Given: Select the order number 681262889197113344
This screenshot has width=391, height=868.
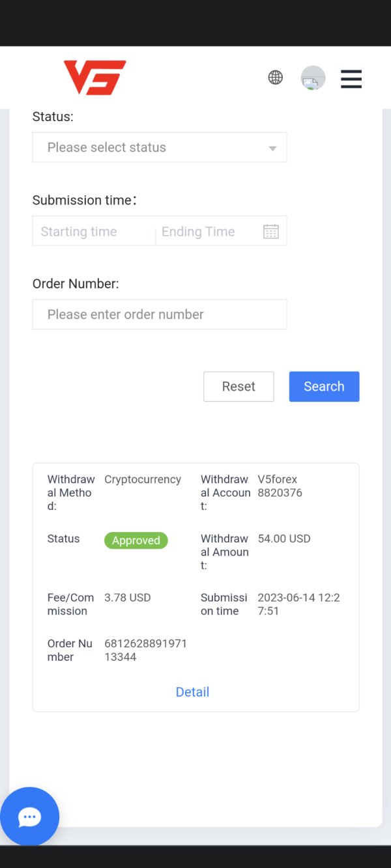Looking at the screenshot, I should coord(146,650).
